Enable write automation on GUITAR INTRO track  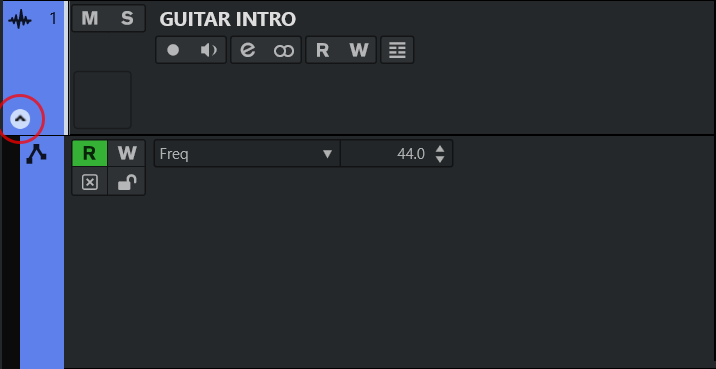(x=359, y=50)
